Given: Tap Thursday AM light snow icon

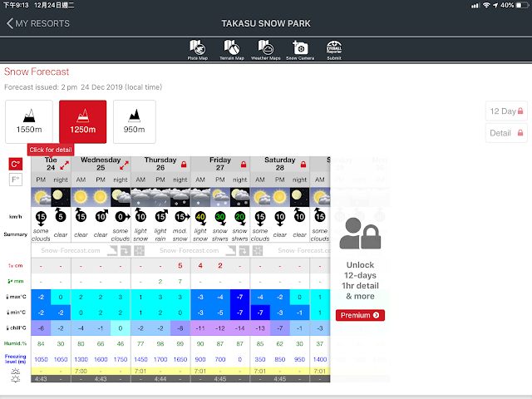Looking at the screenshot, I should 140,197.
